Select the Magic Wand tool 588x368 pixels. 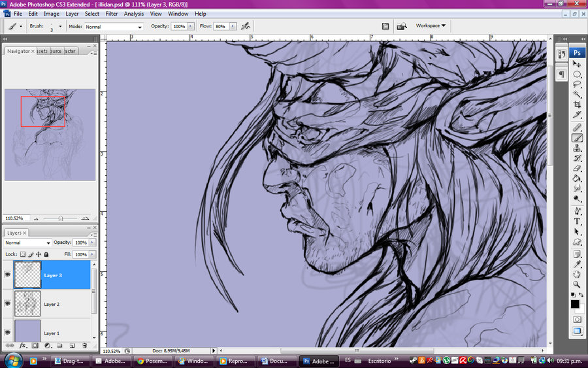(577, 94)
